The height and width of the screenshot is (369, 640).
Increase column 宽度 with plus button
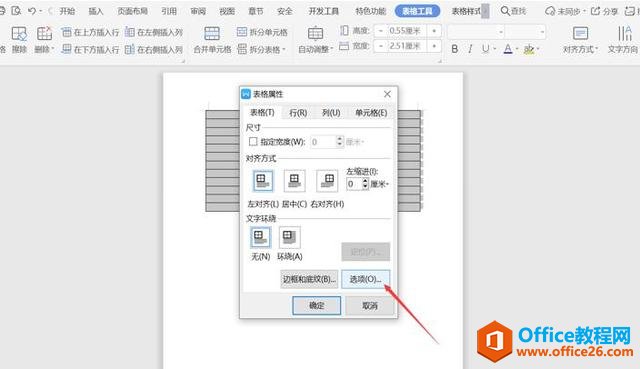pos(434,46)
